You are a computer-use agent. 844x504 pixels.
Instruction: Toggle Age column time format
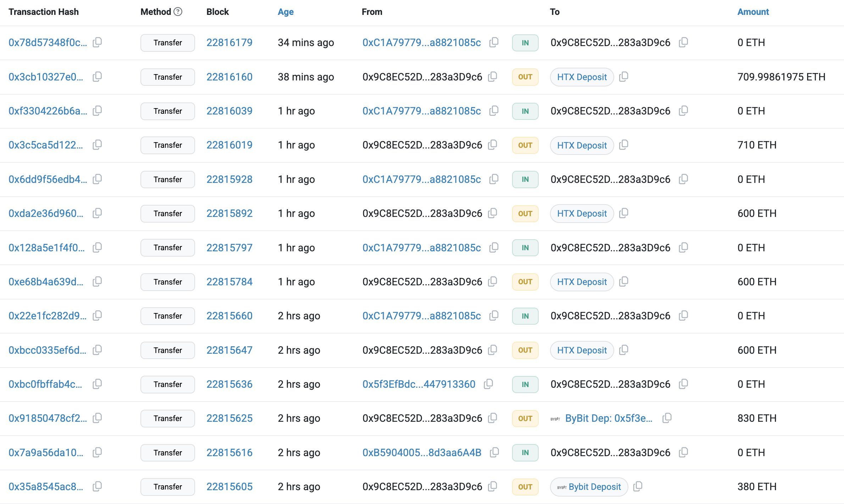click(285, 12)
